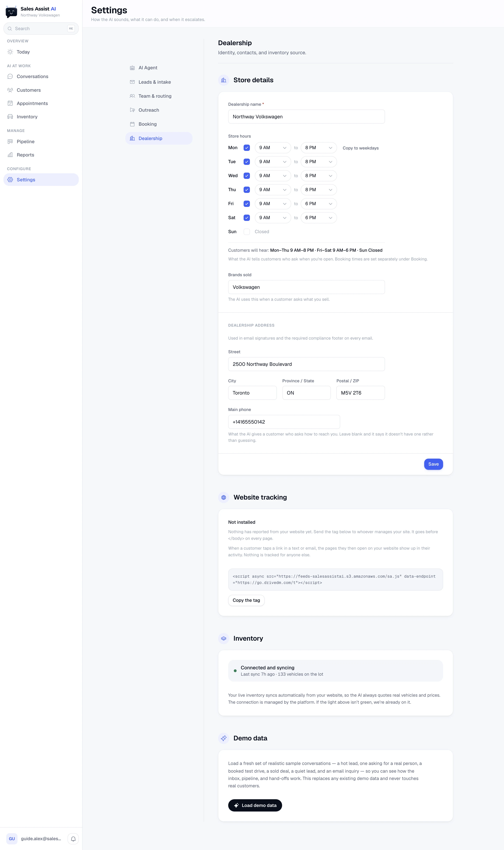Click the Sales Assist AI logo icon

[11, 12]
